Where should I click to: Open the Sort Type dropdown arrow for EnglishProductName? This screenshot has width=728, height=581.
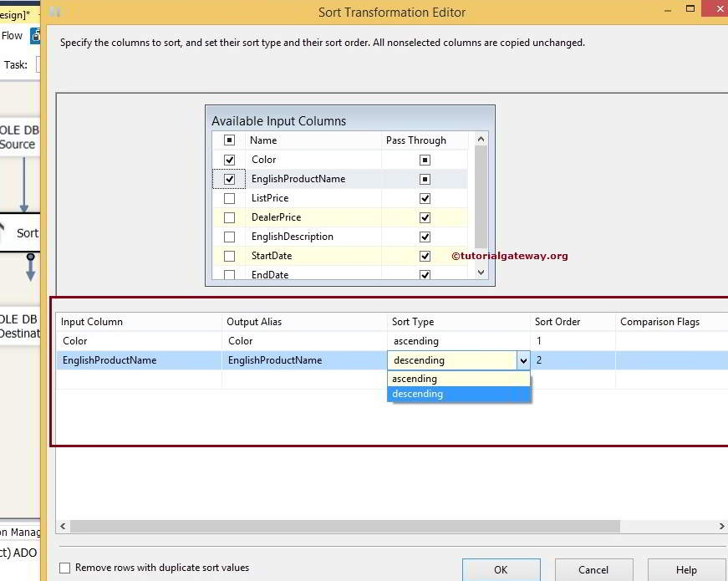point(524,359)
